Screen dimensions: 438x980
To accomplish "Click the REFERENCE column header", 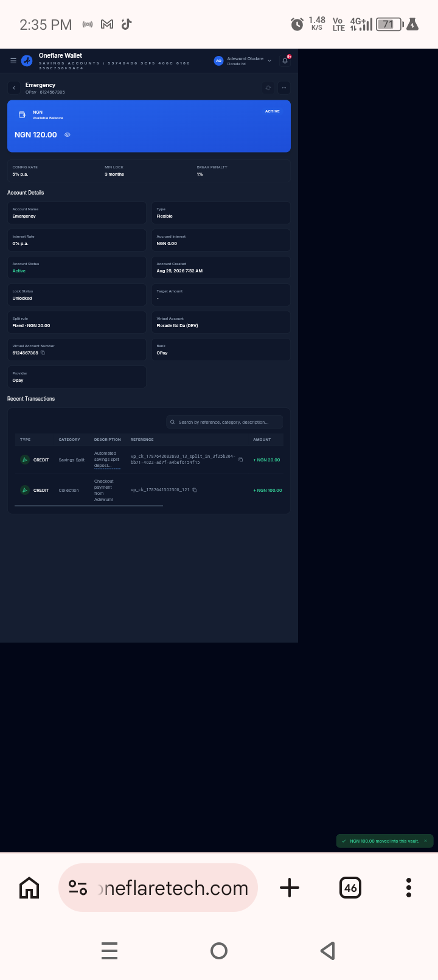I will pos(142,440).
